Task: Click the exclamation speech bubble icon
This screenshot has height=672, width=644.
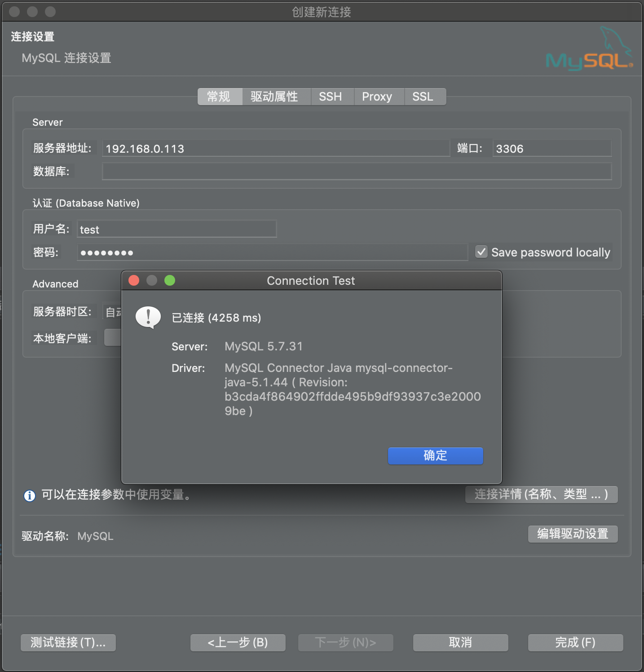Action: (x=148, y=318)
